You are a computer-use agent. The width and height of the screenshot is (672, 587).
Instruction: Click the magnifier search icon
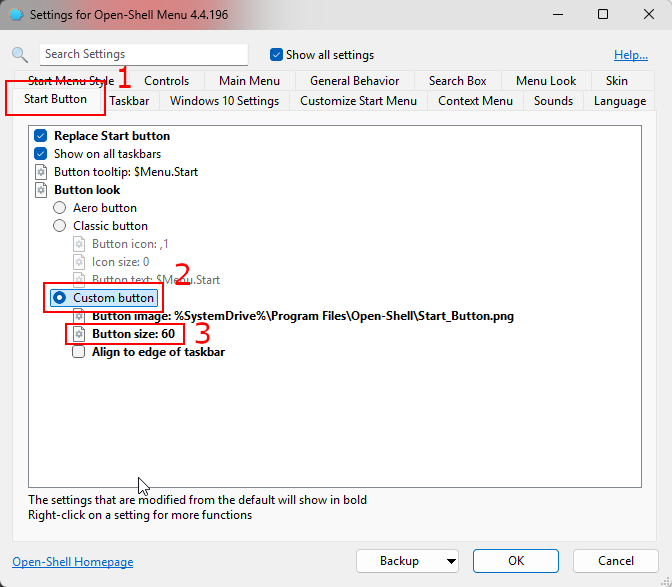pyautogui.click(x=20, y=55)
